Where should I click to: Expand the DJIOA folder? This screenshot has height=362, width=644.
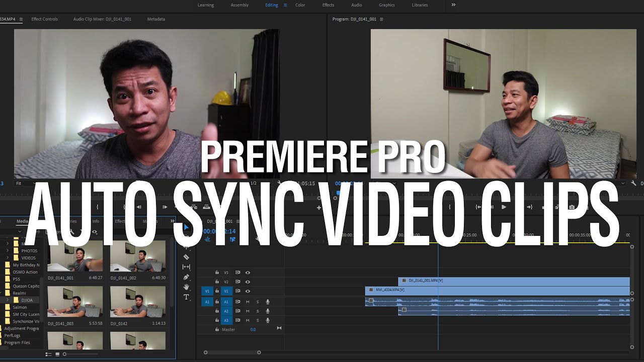point(7,300)
